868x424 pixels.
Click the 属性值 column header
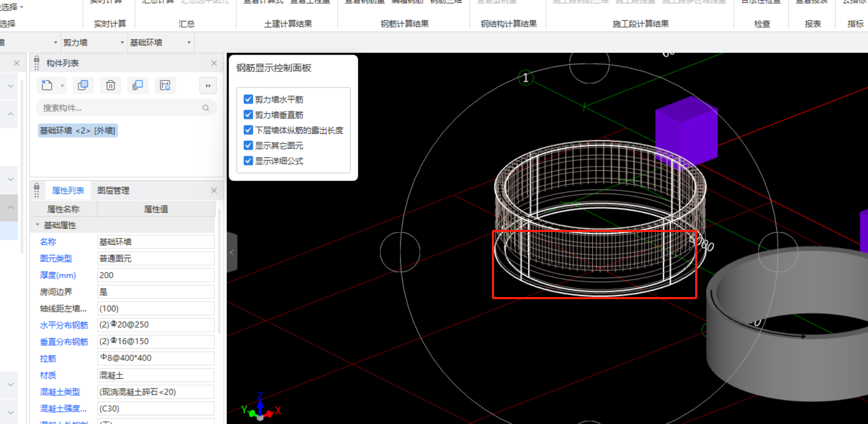click(x=156, y=209)
